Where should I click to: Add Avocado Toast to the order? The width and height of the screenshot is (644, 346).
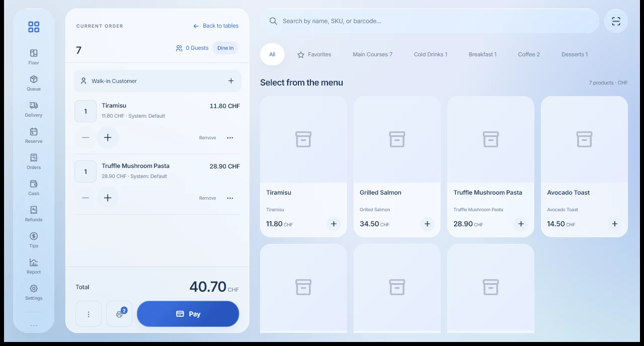(x=614, y=224)
